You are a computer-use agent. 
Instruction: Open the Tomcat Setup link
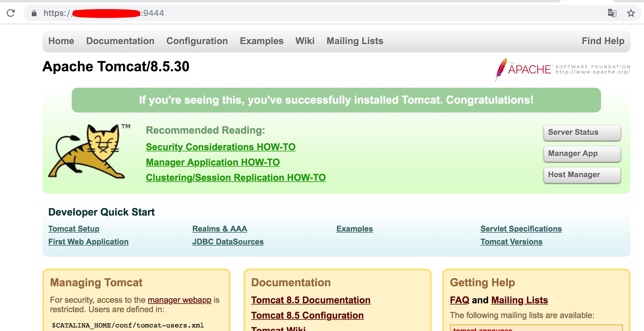pyautogui.click(x=74, y=229)
